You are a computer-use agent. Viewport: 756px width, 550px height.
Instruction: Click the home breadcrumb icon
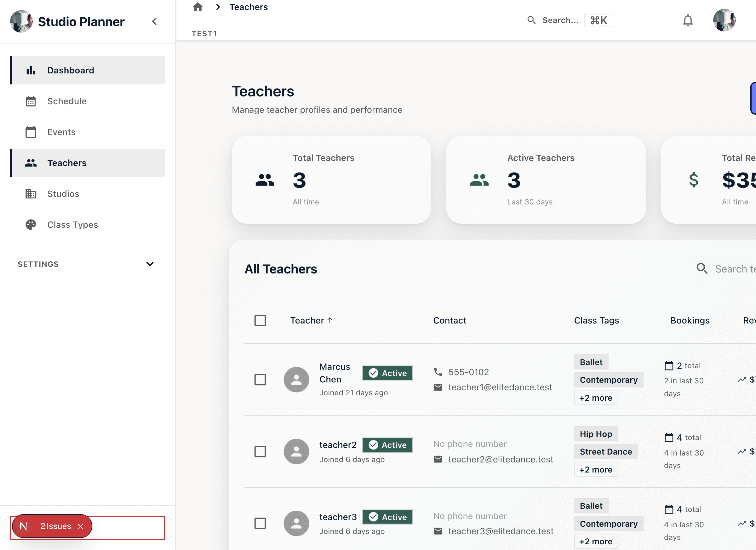[x=198, y=7]
